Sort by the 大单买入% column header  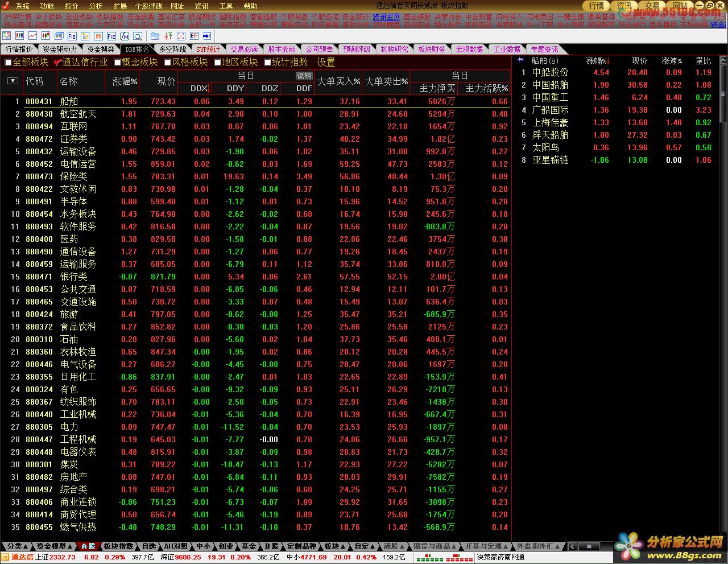pos(338,82)
